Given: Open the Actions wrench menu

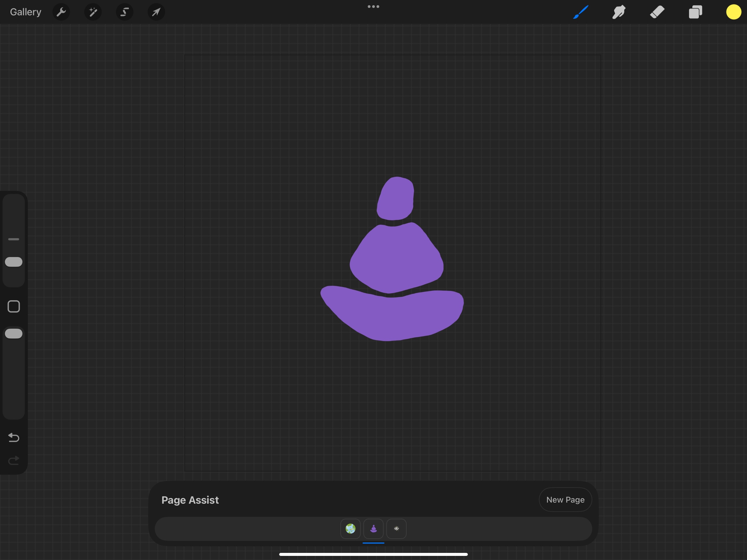Looking at the screenshot, I should (61, 12).
